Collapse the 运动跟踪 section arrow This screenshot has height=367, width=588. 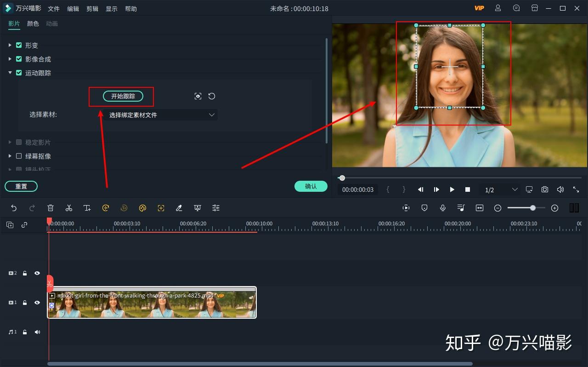(10, 73)
